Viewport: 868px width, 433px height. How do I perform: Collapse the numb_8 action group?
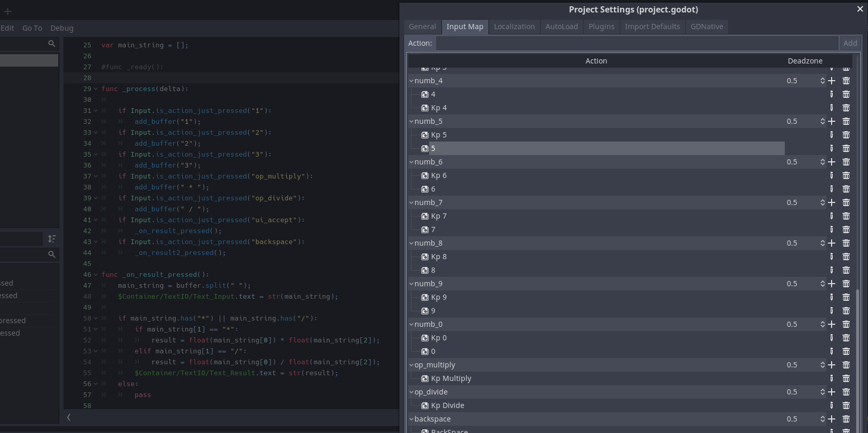[411, 243]
